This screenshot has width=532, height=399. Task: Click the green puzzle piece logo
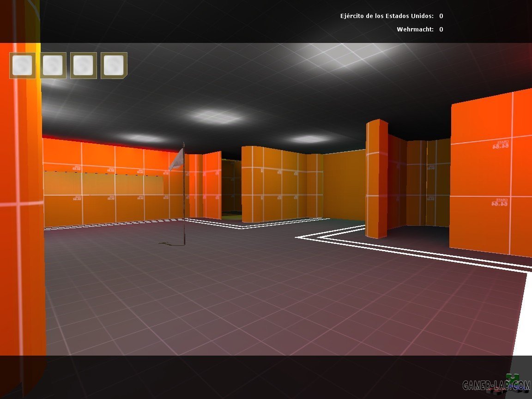click(511, 379)
